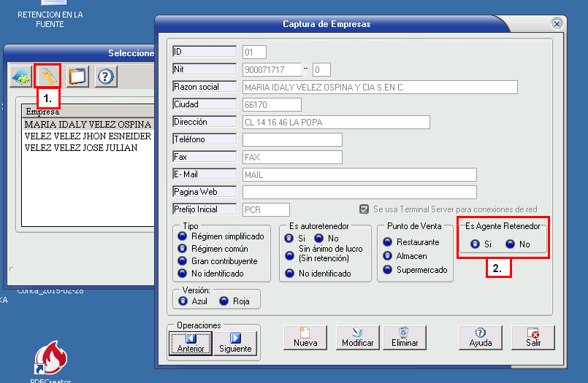Select Régimen común radio option

click(x=182, y=249)
